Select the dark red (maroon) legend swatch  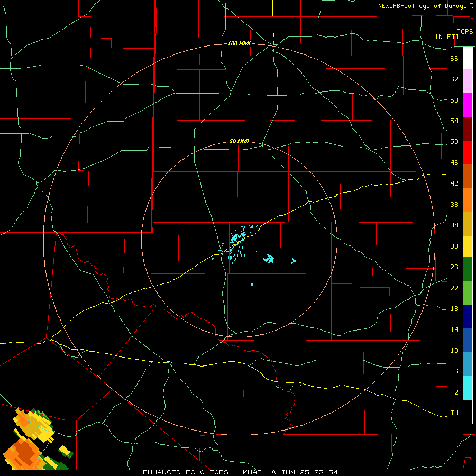pyautogui.click(x=467, y=129)
